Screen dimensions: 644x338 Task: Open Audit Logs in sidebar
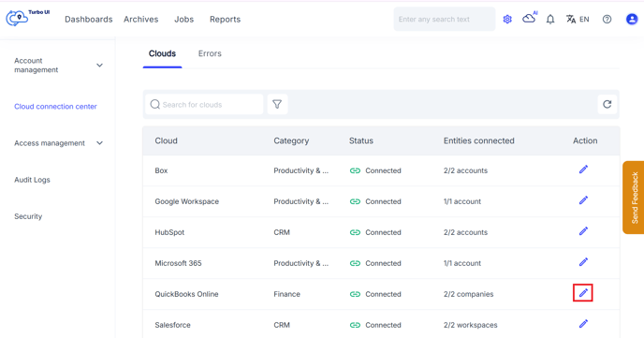[x=32, y=180]
